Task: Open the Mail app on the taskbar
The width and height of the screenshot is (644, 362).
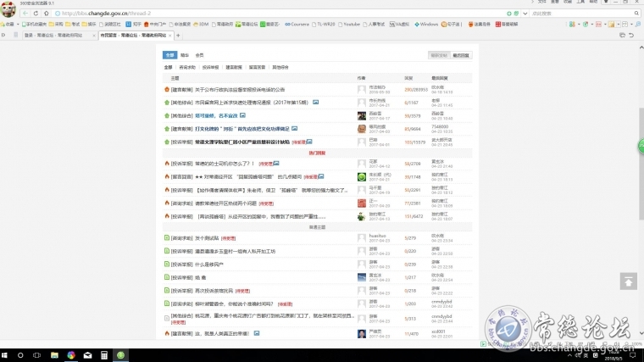Action: (87, 355)
